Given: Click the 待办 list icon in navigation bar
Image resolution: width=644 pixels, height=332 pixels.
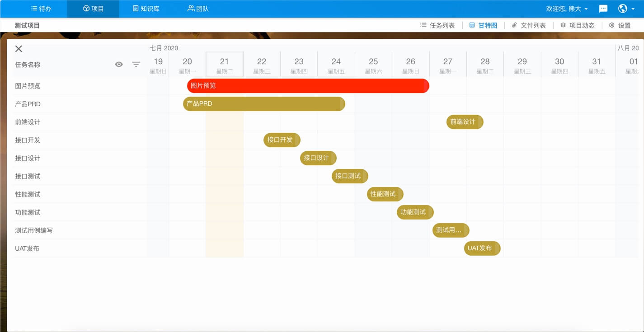Looking at the screenshot, I should click(x=33, y=8).
